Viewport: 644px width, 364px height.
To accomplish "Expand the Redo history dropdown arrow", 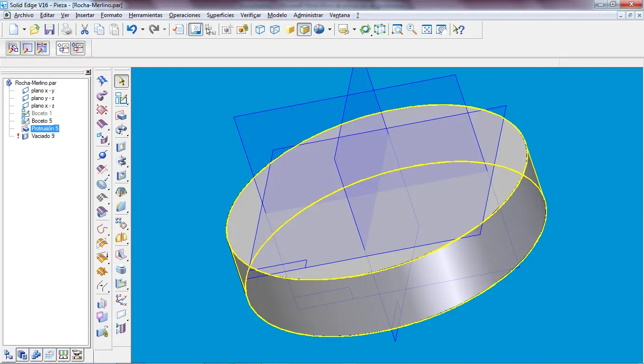I will coord(164,30).
